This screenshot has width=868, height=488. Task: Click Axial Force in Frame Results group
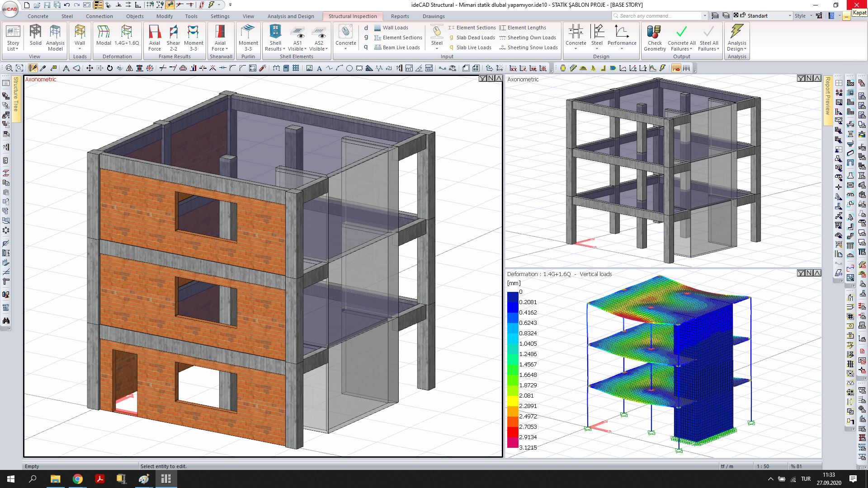click(155, 38)
